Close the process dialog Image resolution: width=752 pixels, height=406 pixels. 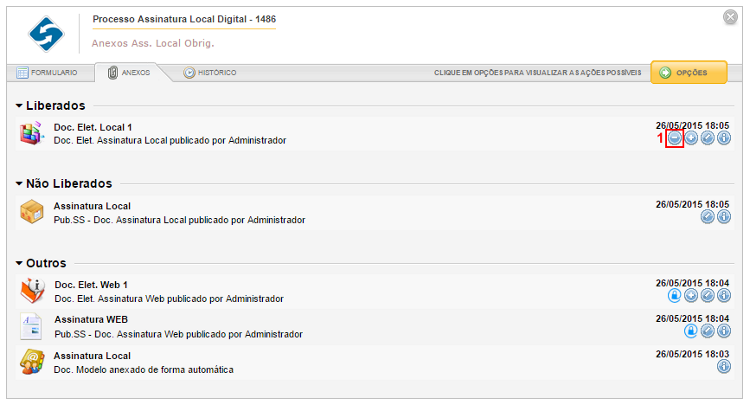click(x=730, y=17)
